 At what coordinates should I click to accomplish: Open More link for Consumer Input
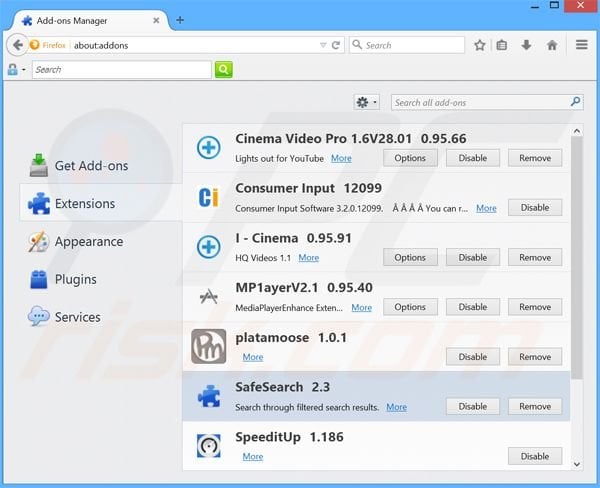[x=486, y=208]
